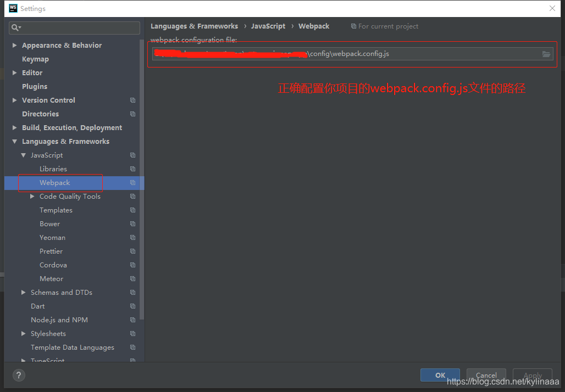This screenshot has height=392, width=565.
Task: Open the Keymap settings page
Action: [35, 59]
